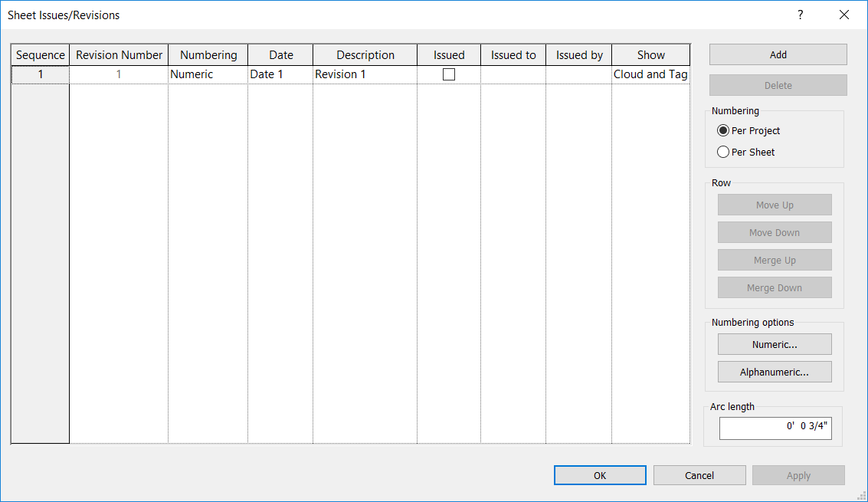Select the Date 1 cell to edit
This screenshot has height=502, width=868.
[280, 74]
